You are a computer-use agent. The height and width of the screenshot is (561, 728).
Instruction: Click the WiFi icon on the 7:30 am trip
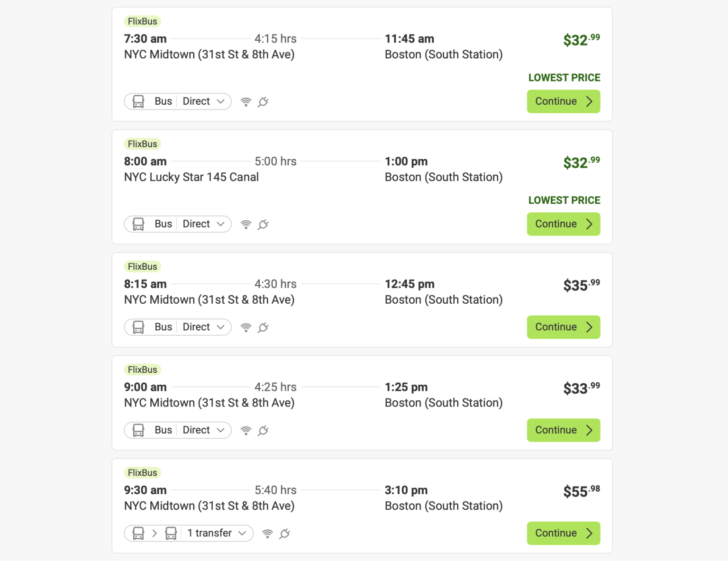(x=246, y=101)
